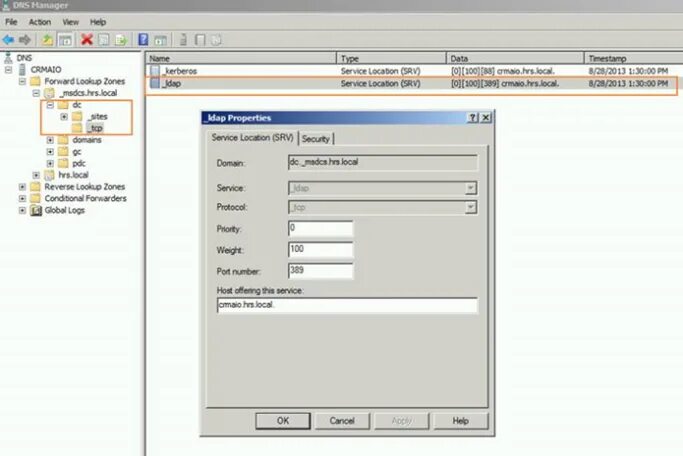Go back with the blue Back arrow
The image size is (683, 456).
pos(8,40)
